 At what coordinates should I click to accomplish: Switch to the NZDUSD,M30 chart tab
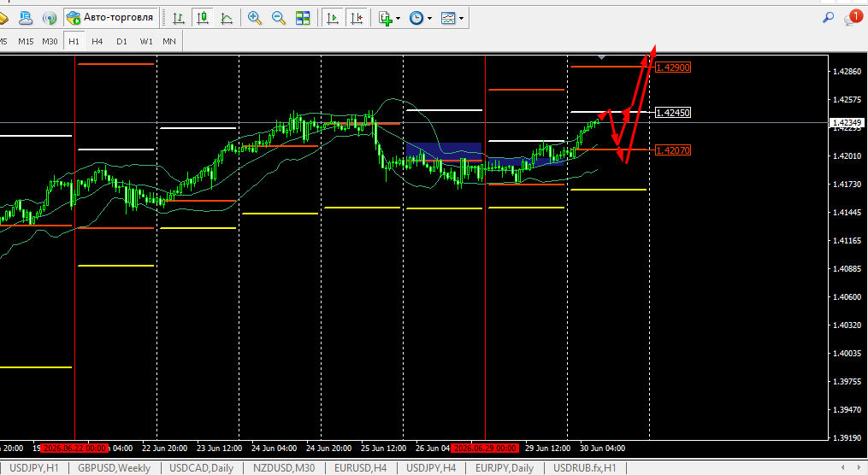[x=284, y=468]
